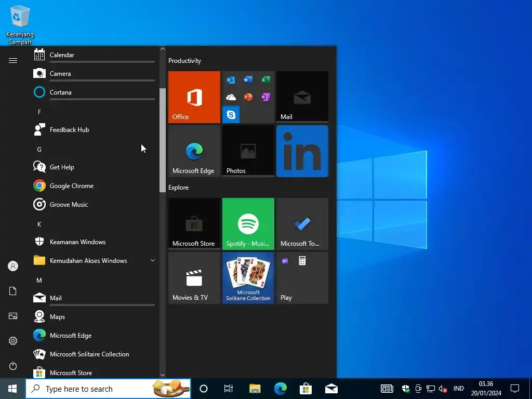Switch the IND input language indicator
Image resolution: width=532 pixels, height=399 pixels.
[x=458, y=389]
